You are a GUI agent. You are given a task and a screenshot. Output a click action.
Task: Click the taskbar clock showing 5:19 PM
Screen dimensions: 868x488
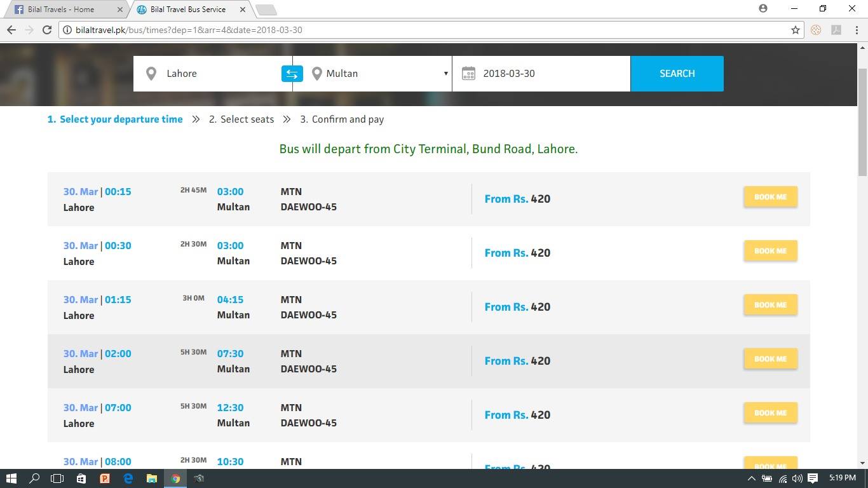(x=843, y=478)
